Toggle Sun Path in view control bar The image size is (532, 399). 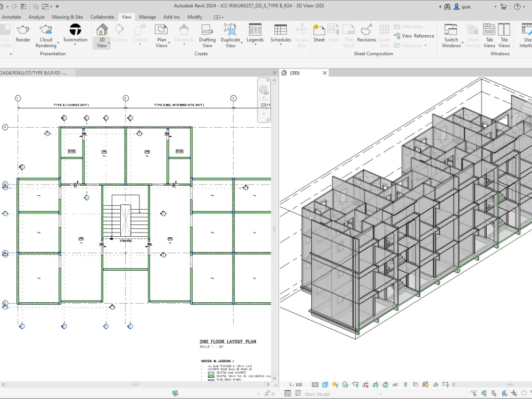[x=335, y=385]
